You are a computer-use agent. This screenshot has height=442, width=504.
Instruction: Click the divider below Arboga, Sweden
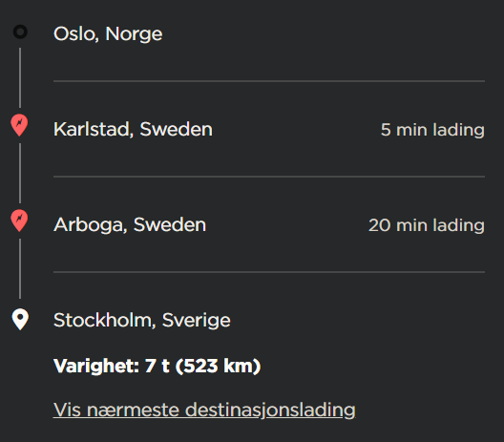click(x=269, y=272)
